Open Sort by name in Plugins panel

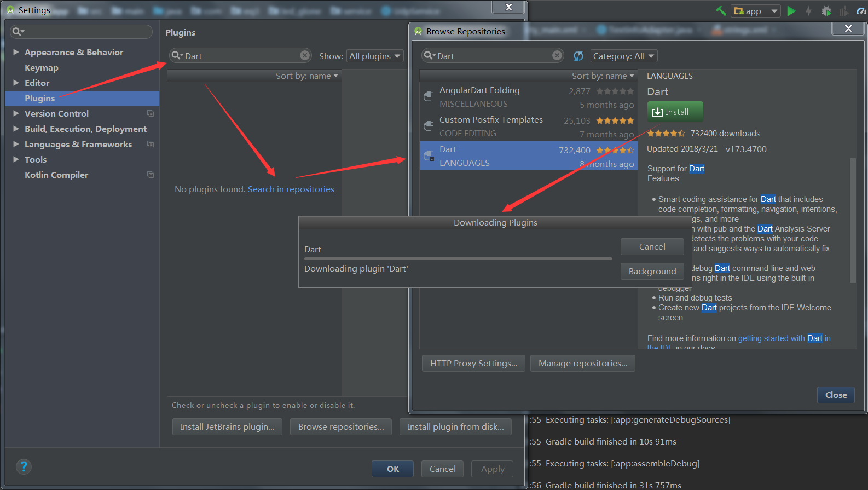[306, 76]
